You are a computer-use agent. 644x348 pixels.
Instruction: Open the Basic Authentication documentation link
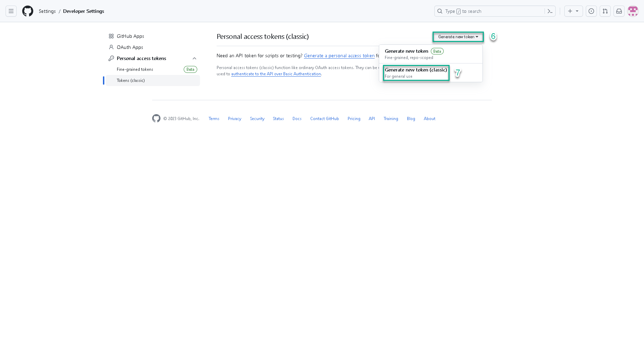[x=276, y=74]
